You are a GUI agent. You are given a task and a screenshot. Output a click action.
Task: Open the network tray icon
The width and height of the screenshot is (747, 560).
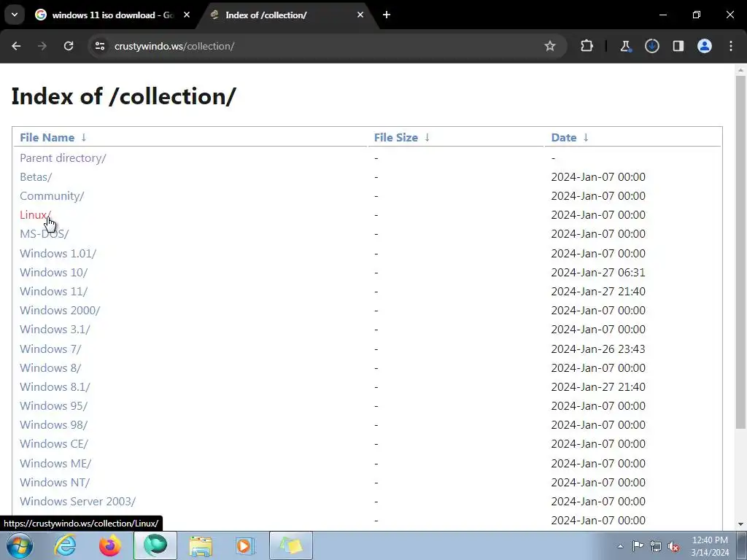click(656, 546)
